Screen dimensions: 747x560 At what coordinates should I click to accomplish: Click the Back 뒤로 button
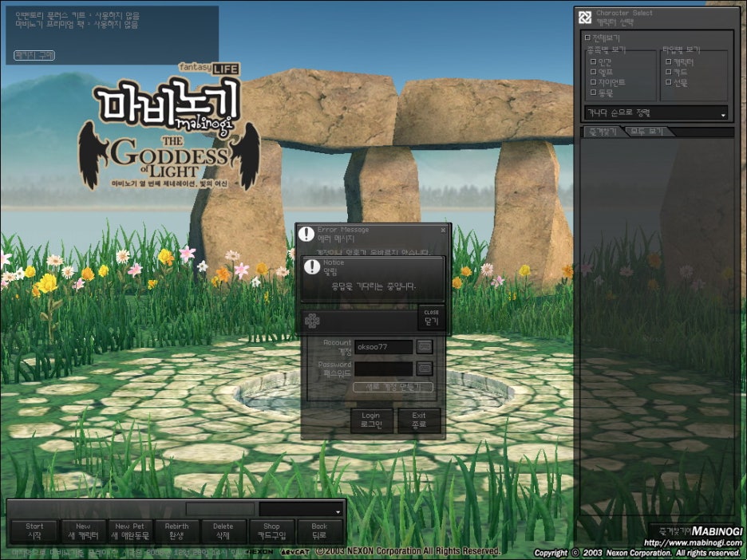click(319, 531)
